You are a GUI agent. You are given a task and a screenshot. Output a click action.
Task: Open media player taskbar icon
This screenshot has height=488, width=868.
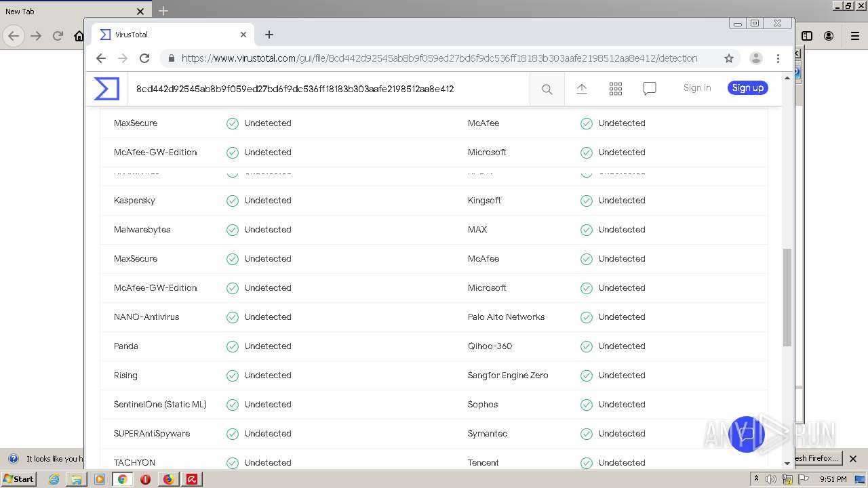100,479
